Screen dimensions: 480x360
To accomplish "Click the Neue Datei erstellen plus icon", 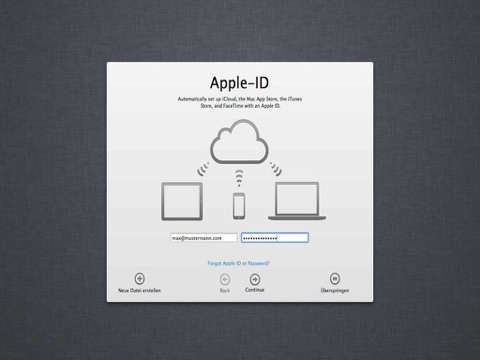I will 139,278.
